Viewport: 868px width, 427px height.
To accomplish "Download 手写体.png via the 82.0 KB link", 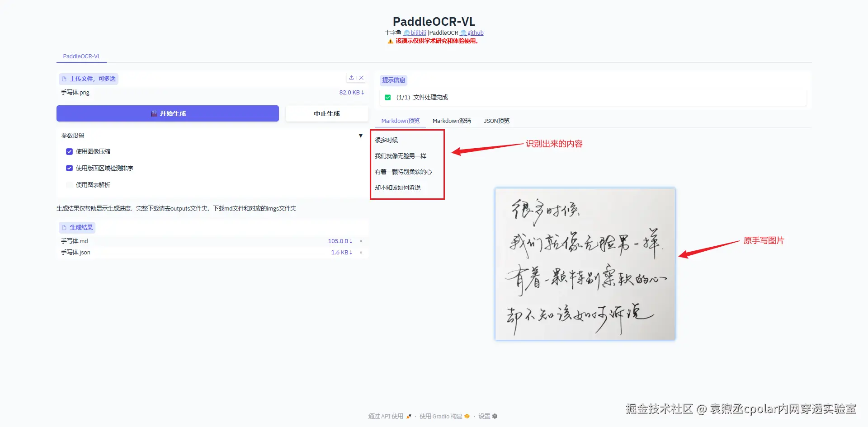I will pos(352,92).
